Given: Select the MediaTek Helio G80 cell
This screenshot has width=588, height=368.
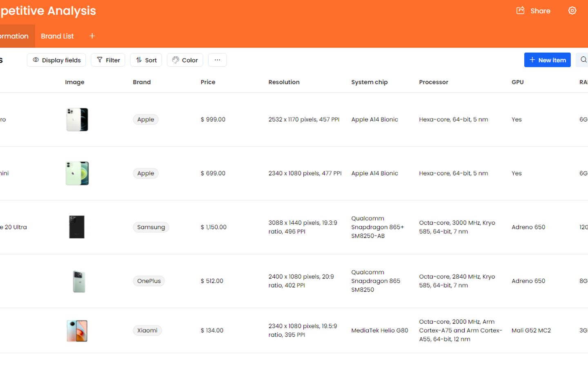Looking at the screenshot, I should coord(380,330).
